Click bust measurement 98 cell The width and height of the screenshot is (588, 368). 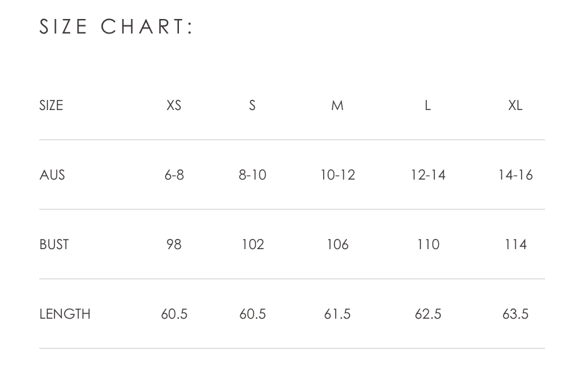[x=174, y=244]
